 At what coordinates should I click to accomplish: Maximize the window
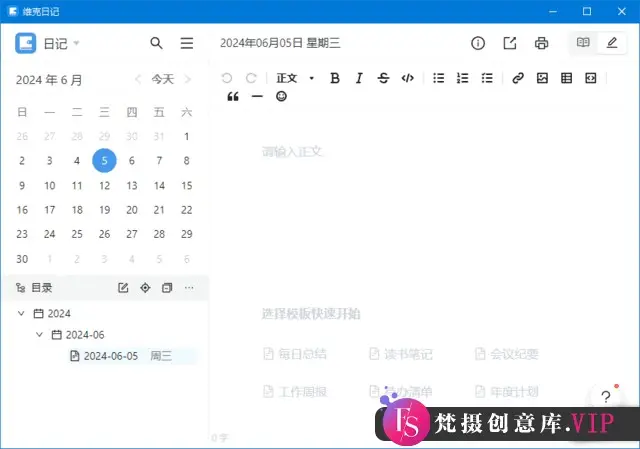587,11
